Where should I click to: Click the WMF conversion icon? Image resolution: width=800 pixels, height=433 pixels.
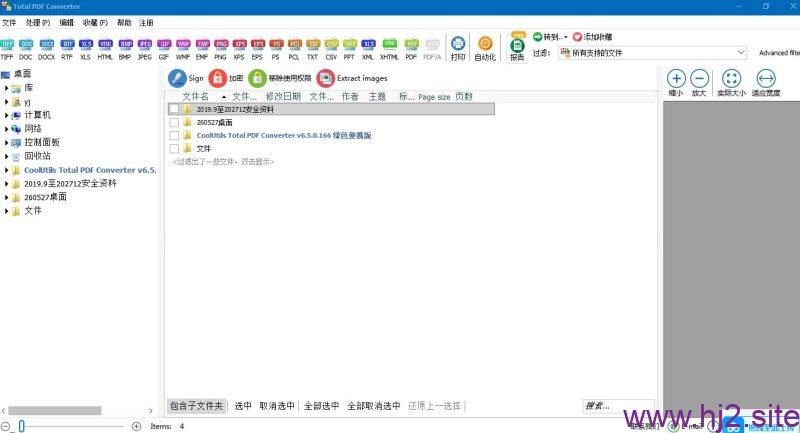[183, 49]
